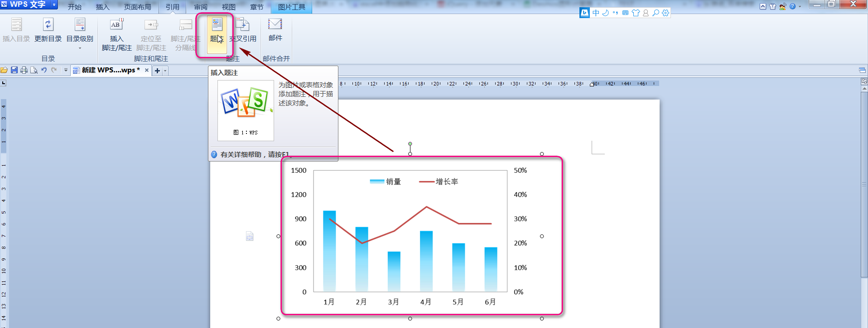Image resolution: width=868 pixels, height=328 pixels.
Task: Click the Print Preview icon
Action: 34,70
